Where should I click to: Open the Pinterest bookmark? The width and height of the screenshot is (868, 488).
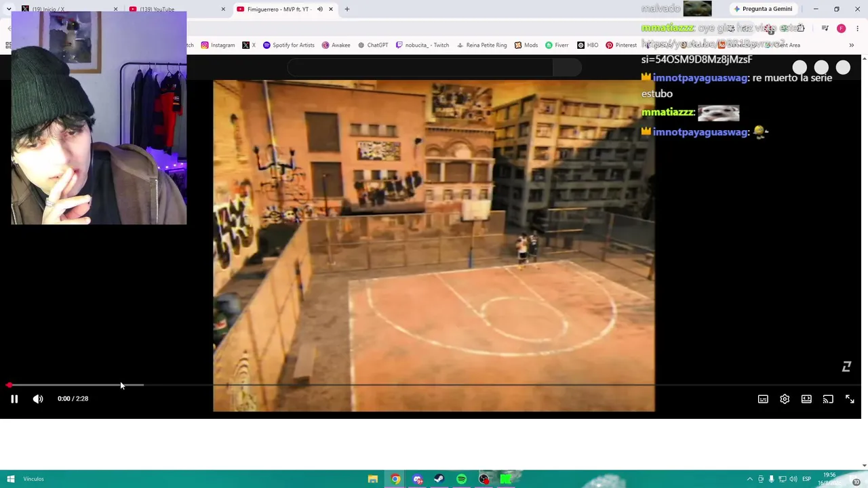tap(621, 45)
